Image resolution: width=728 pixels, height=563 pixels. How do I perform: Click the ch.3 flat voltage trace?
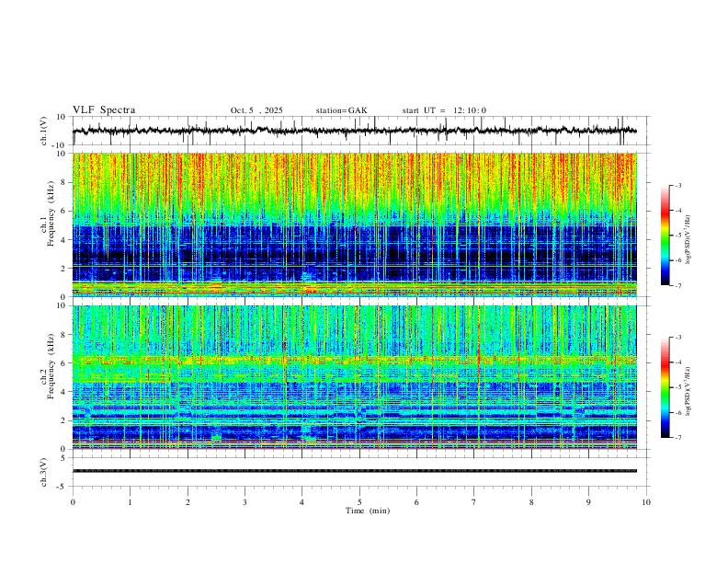pos(354,471)
